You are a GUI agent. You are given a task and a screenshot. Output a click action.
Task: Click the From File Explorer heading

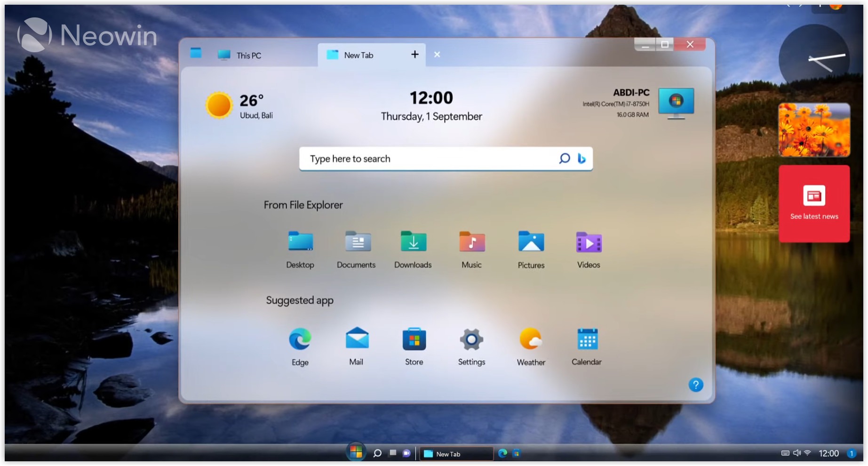click(x=303, y=205)
